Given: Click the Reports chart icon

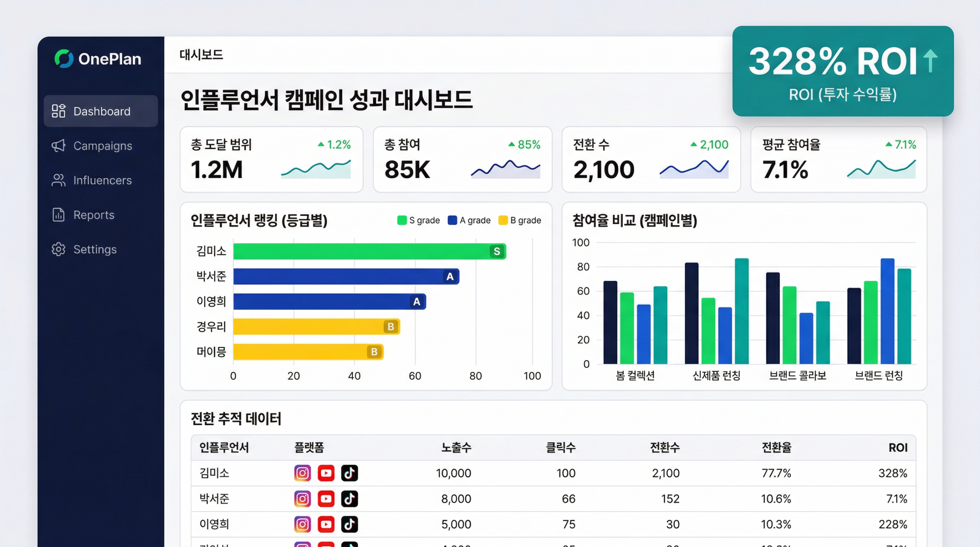Looking at the screenshot, I should 58,215.
